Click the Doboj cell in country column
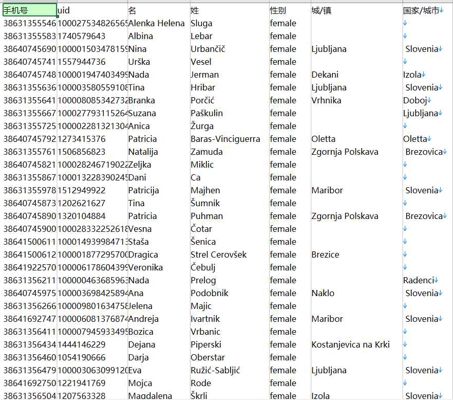The height and width of the screenshot is (400, 453). click(425, 100)
